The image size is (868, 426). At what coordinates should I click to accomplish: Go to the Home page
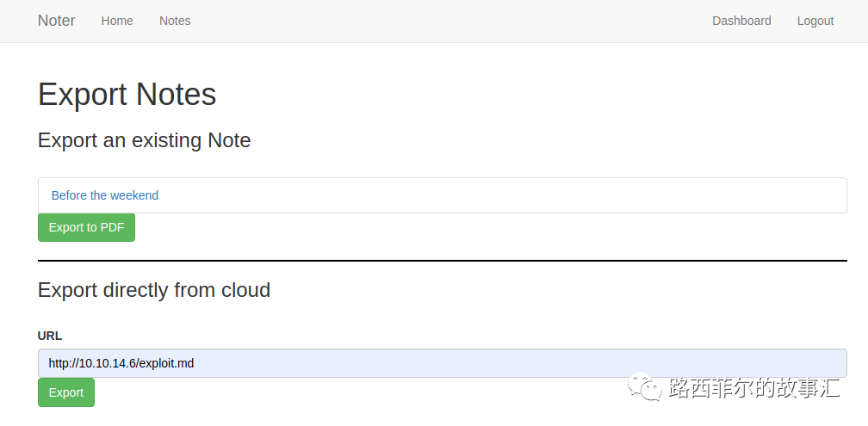(x=117, y=21)
